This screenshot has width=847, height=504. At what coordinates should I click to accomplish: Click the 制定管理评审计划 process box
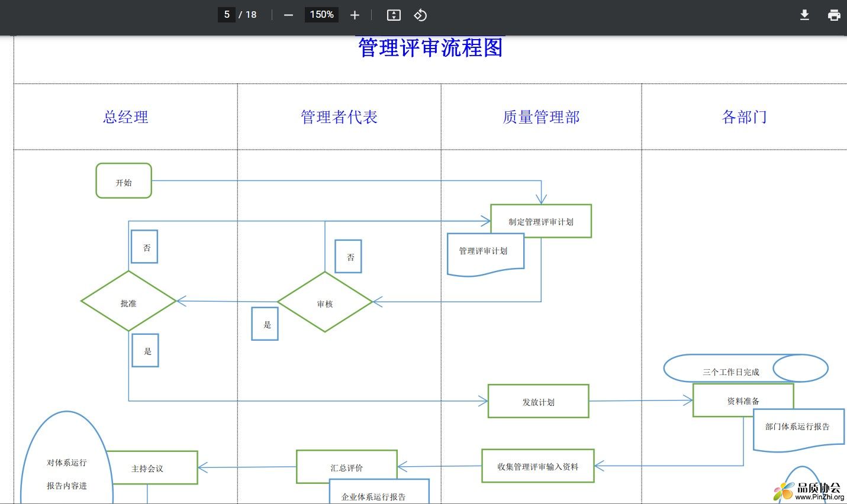[x=541, y=221]
